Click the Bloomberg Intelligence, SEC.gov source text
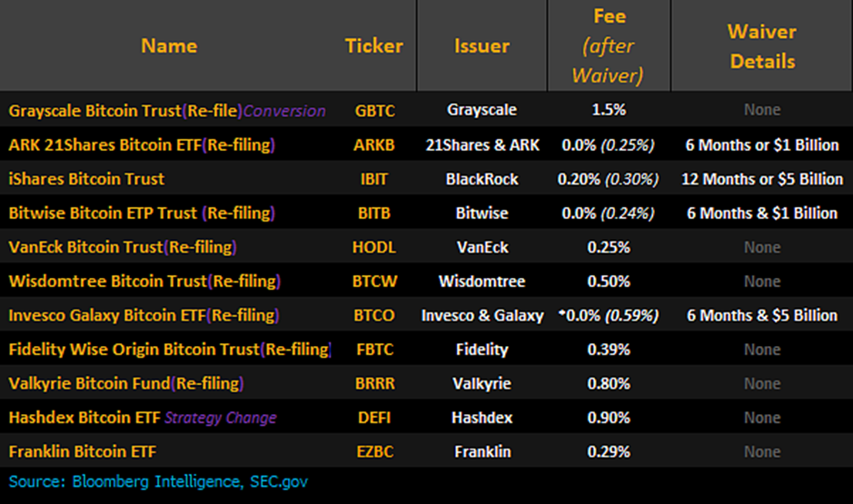The width and height of the screenshot is (853, 504). (x=158, y=481)
